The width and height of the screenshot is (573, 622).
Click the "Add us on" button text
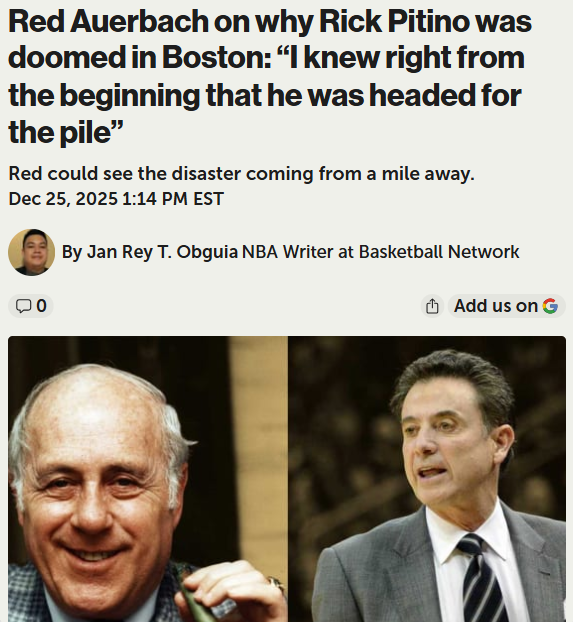[496, 306]
